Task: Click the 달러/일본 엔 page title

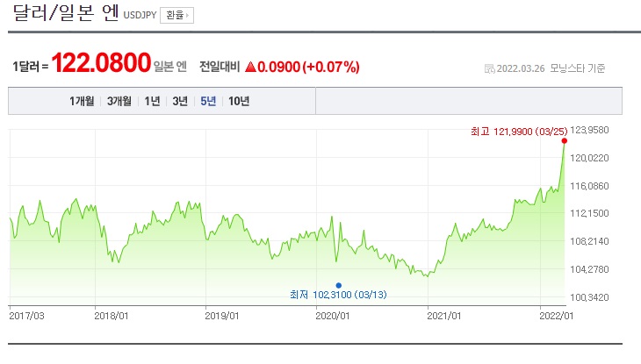Action: 65,13
